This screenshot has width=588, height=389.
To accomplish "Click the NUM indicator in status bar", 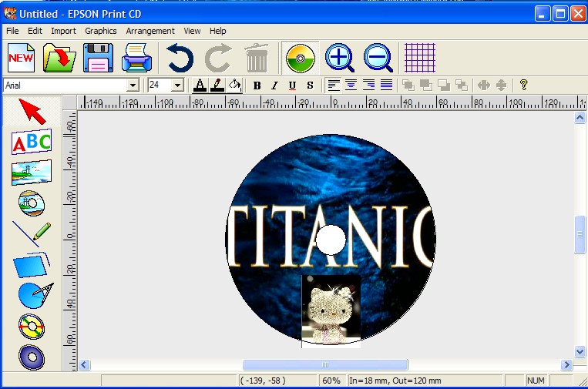I will point(536,381).
